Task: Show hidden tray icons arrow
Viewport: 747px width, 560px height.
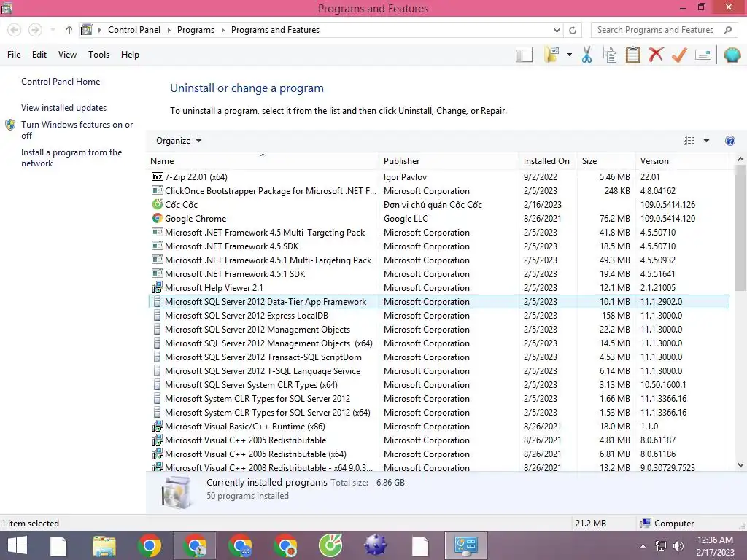Action: click(x=643, y=545)
